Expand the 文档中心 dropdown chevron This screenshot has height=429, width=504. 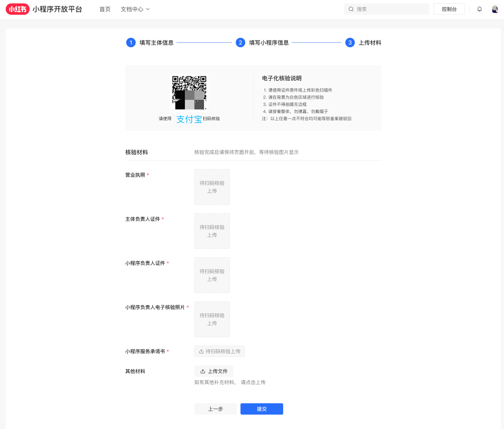(148, 9)
